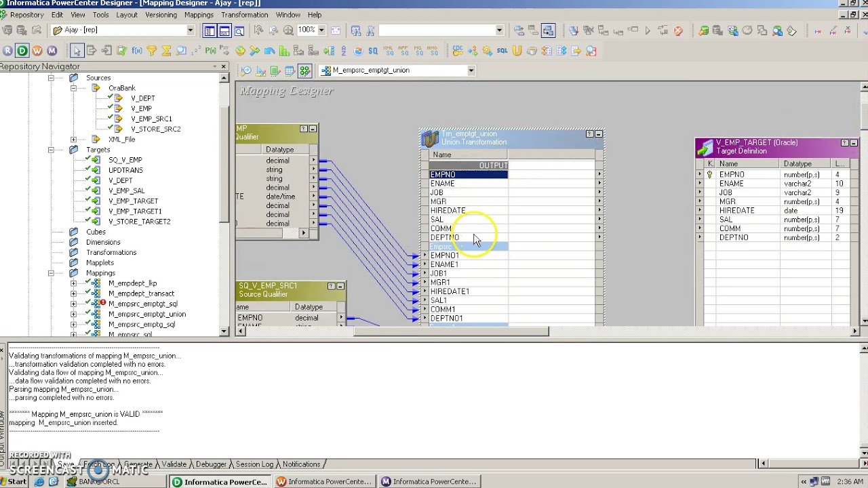868x488 pixels.
Task: Expand the M_empdept_lkp mapping node
Action: 73,283
